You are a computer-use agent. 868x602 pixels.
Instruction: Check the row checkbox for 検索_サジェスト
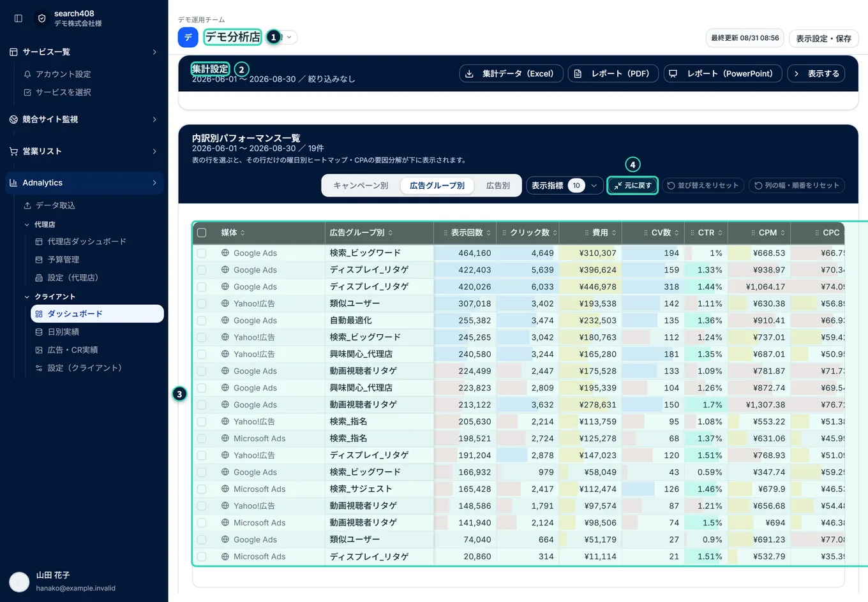[202, 489]
